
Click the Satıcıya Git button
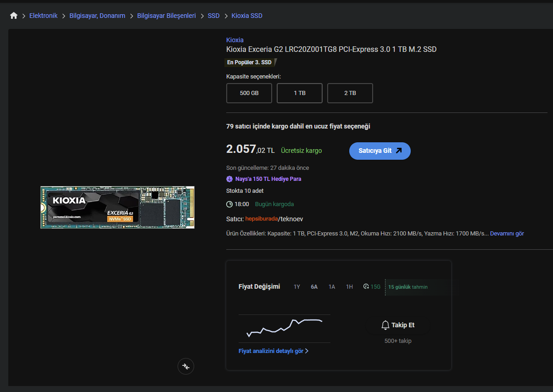pos(380,151)
